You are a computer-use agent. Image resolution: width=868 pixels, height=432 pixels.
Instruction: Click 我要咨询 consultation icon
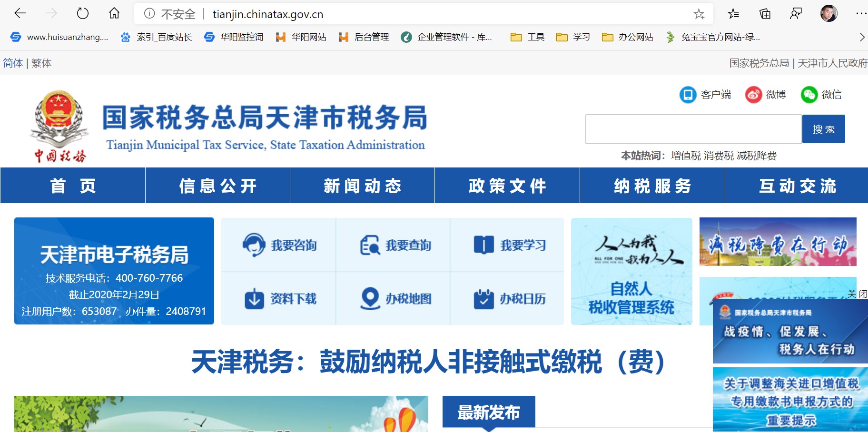pyautogui.click(x=254, y=245)
